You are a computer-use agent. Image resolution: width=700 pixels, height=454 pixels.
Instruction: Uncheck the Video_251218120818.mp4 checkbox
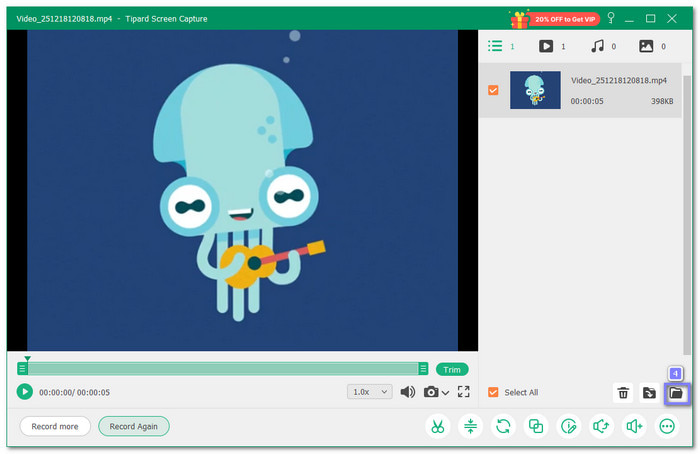[493, 90]
